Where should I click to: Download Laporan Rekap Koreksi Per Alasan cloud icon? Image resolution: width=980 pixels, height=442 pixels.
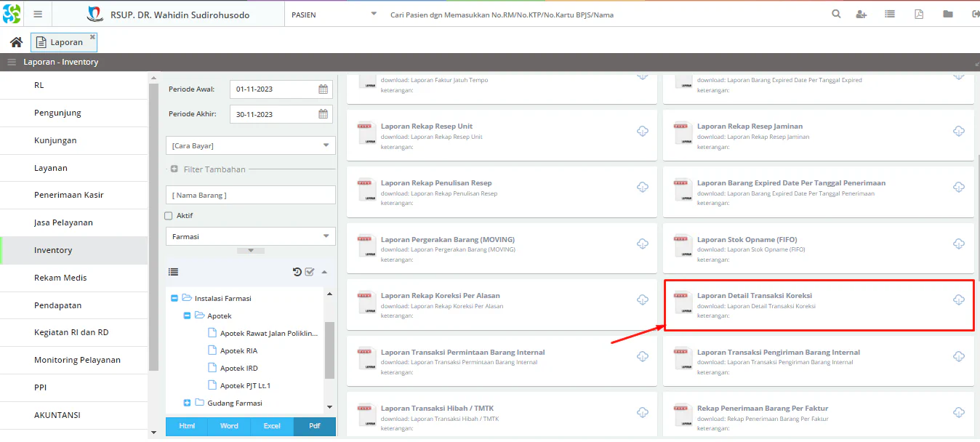[x=643, y=300]
